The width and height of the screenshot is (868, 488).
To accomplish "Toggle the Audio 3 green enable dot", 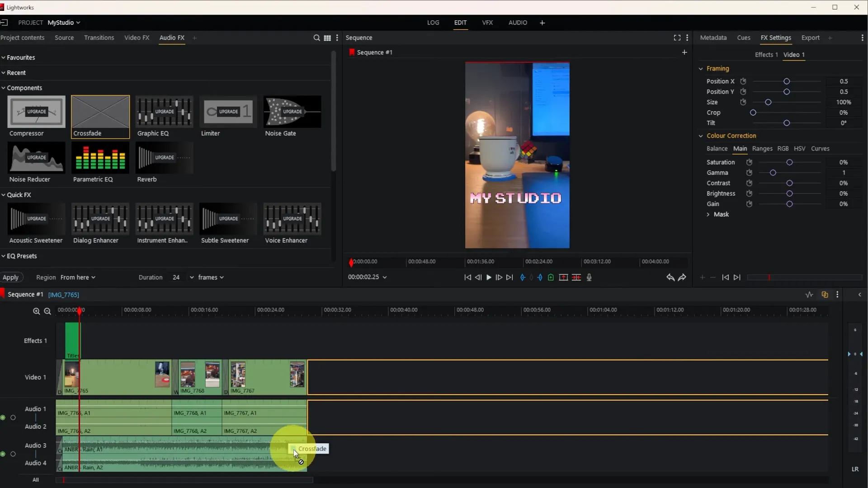I will [3, 454].
